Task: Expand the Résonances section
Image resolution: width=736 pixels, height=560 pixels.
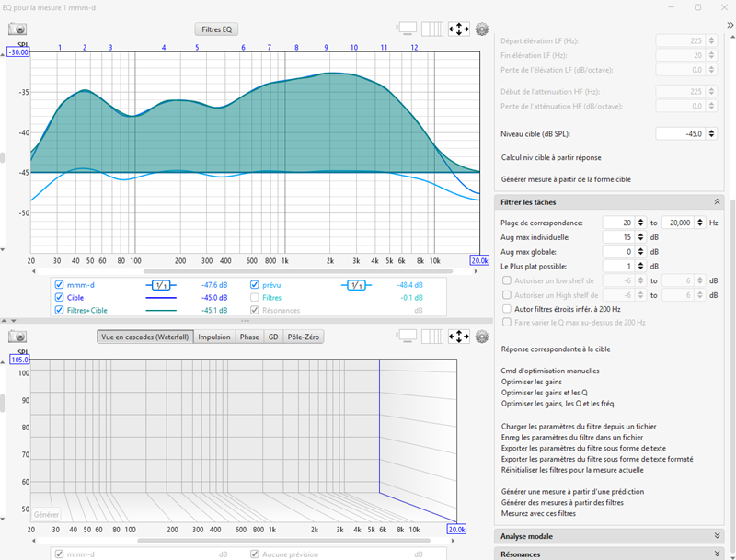Action: click(x=717, y=554)
